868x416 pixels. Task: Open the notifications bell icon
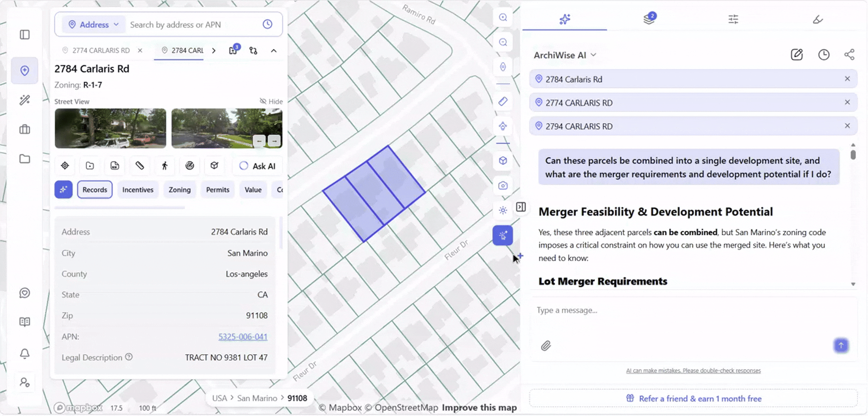coord(25,353)
